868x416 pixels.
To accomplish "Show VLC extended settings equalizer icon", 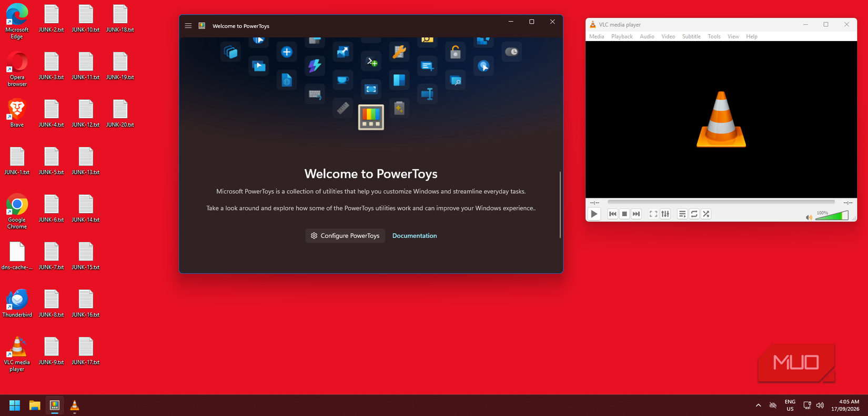I will click(665, 214).
